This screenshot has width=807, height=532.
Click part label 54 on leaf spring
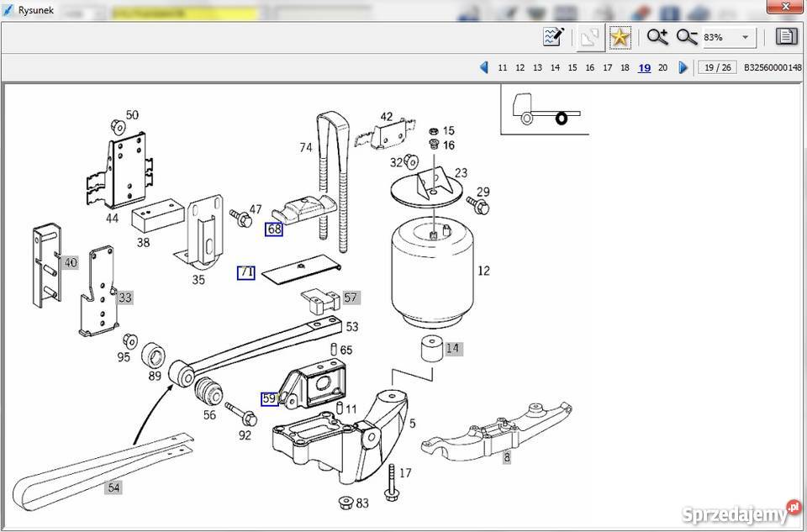pyautogui.click(x=113, y=487)
